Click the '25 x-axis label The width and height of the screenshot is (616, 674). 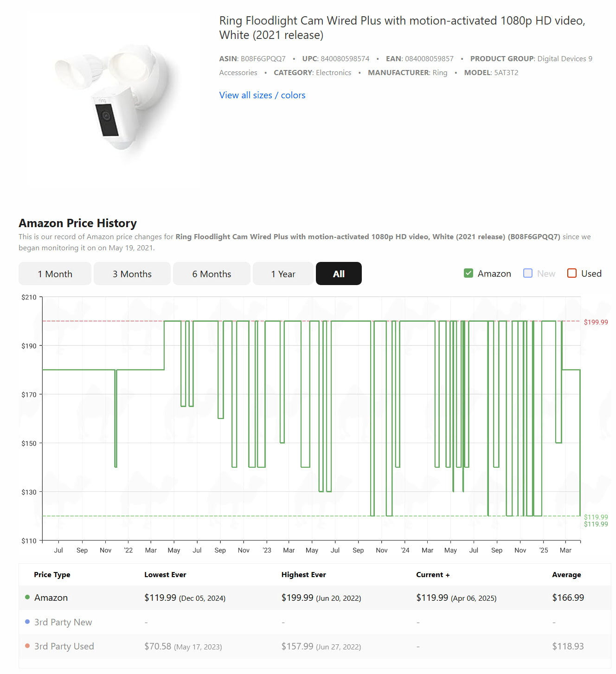pos(544,550)
